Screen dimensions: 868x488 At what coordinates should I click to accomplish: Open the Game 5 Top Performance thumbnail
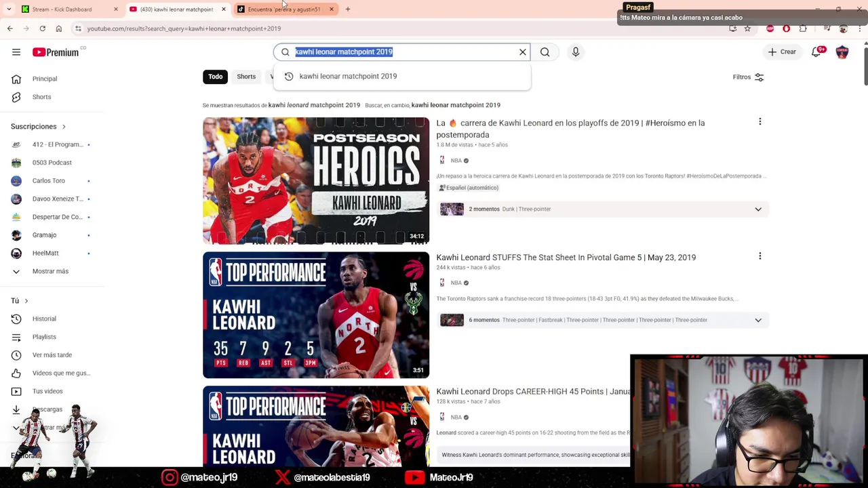coord(316,315)
